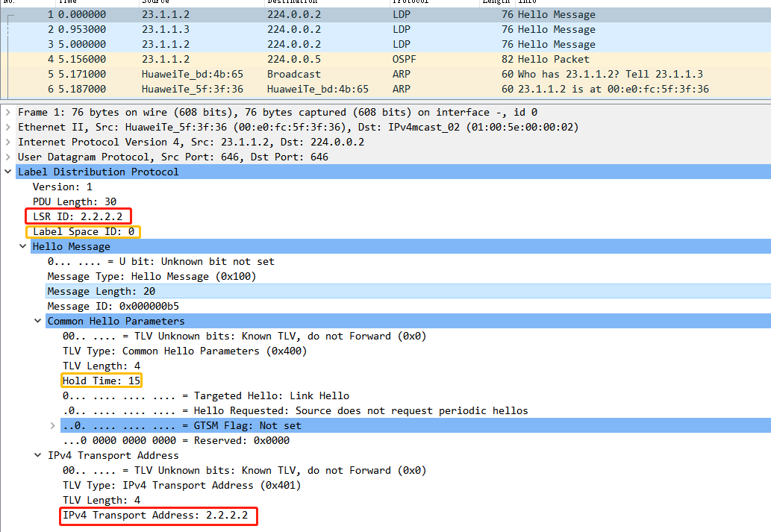Collapse the Hello Message subtree
The height and width of the screenshot is (532, 771).
[22, 246]
